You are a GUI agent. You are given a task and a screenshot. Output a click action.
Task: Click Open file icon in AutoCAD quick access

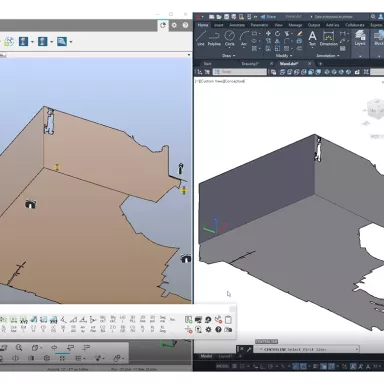point(219,17)
